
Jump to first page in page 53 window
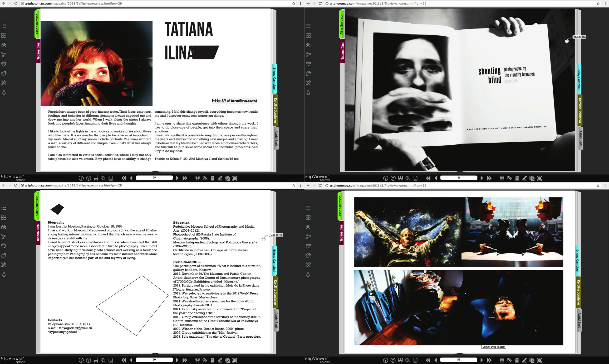[x=428, y=360]
